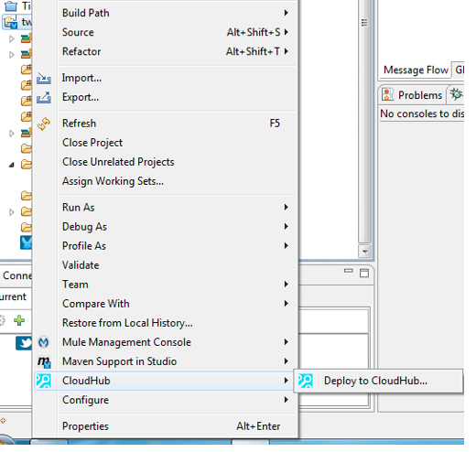The height and width of the screenshot is (452, 476).
Task: Click the CloudHub icon in context menu
Action: pos(43,381)
